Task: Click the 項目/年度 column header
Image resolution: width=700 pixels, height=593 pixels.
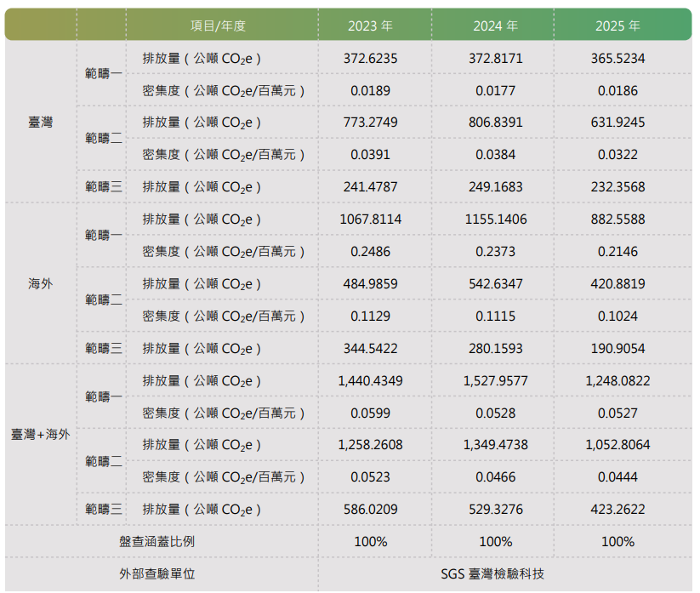Action: coord(218,26)
